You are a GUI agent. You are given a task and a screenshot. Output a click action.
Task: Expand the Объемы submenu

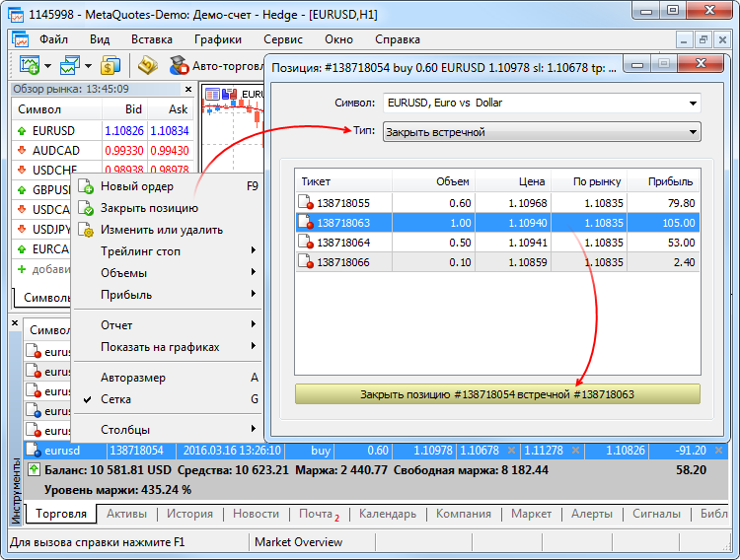tap(168, 273)
